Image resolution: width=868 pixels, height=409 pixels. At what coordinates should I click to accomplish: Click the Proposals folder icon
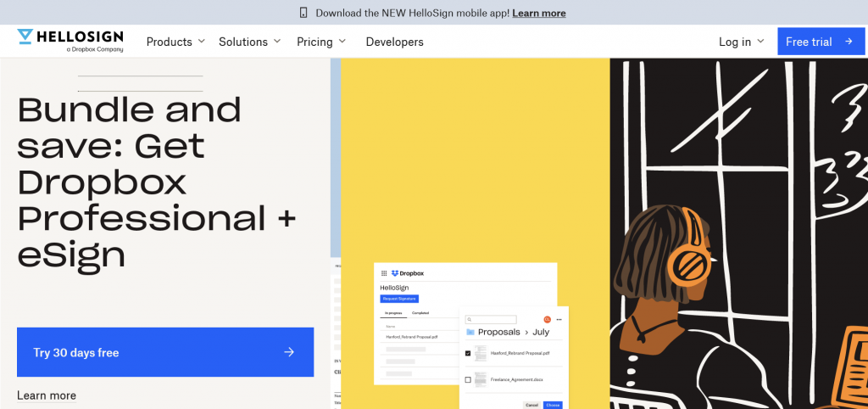[x=470, y=332]
